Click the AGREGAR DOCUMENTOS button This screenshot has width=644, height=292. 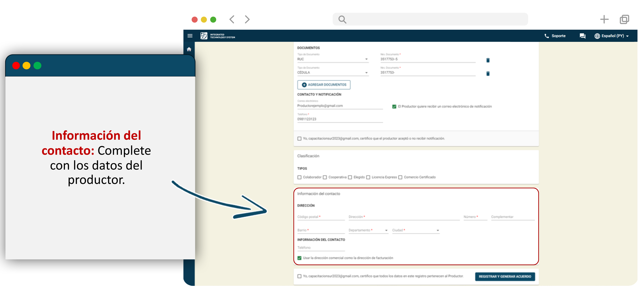coord(324,85)
